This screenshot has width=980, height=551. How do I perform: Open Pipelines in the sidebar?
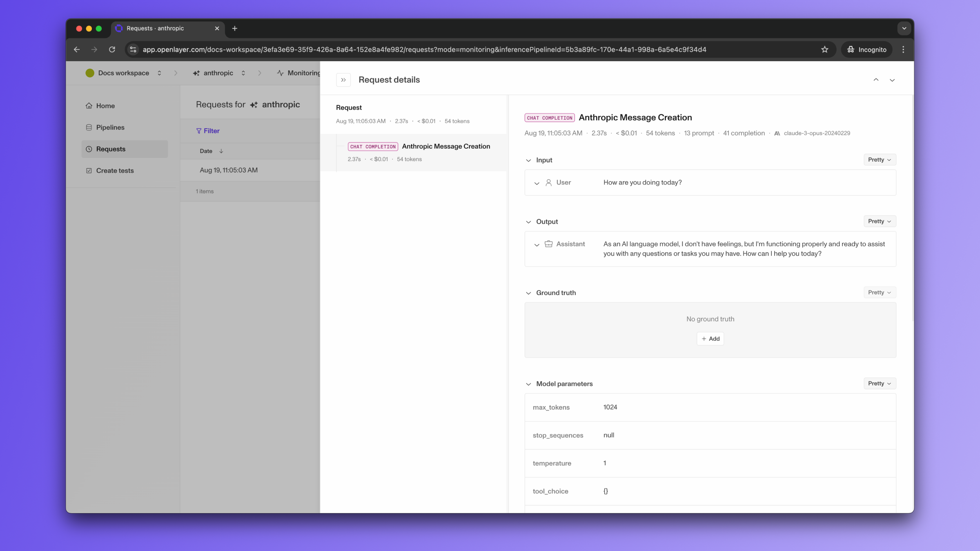125,127
